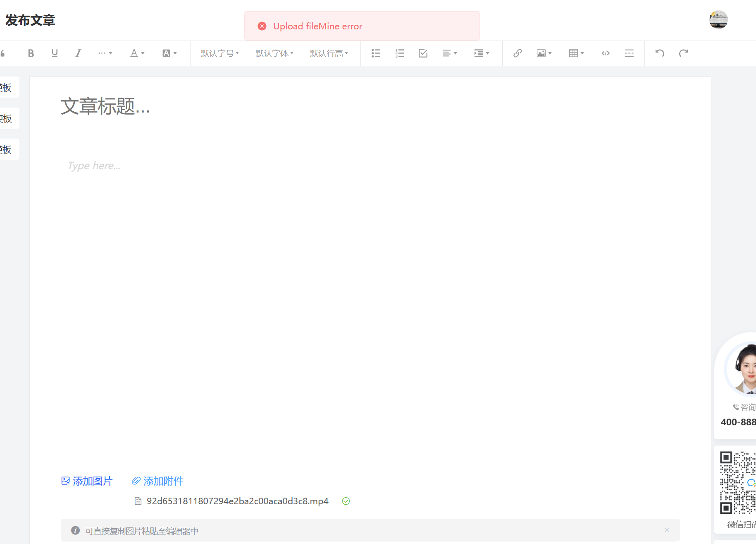Click the 添加附件 link

[157, 481]
